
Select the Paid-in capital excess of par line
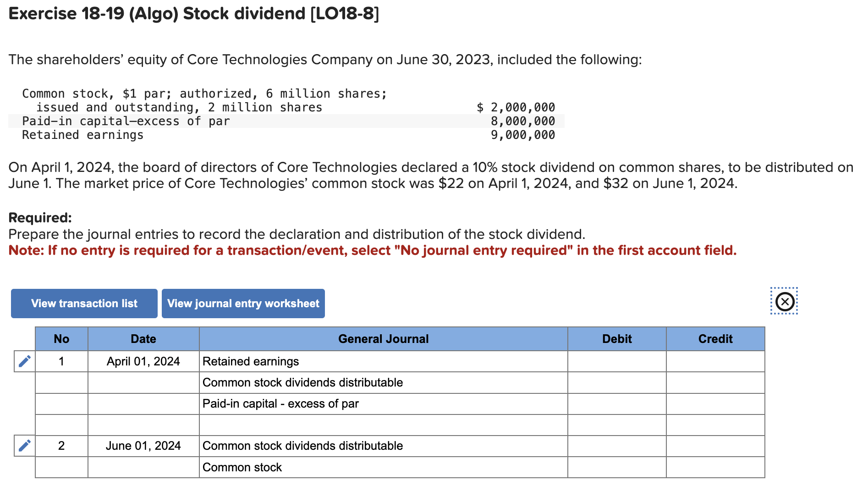coord(280,403)
